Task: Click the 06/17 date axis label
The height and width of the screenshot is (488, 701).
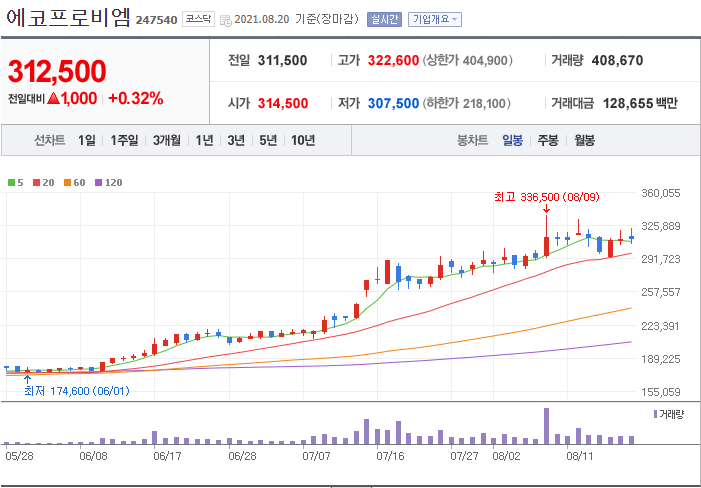Action: 166,457
